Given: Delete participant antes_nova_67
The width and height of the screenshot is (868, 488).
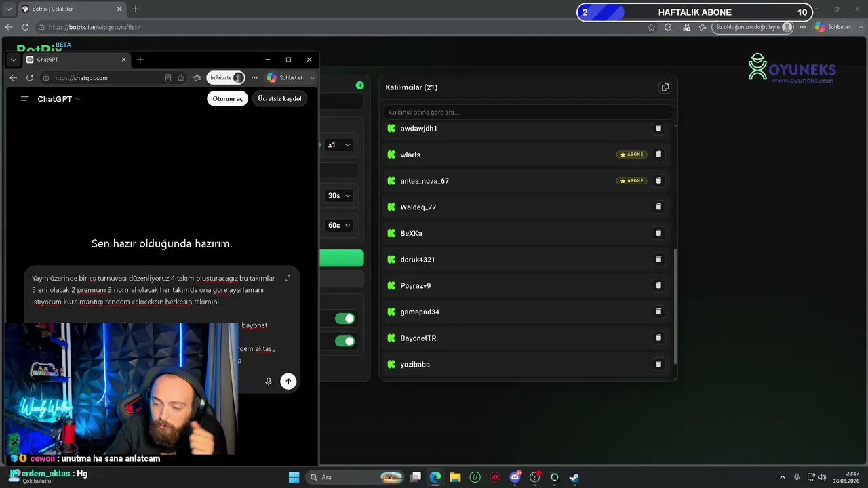Looking at the screenshot, I should (658, 180).
